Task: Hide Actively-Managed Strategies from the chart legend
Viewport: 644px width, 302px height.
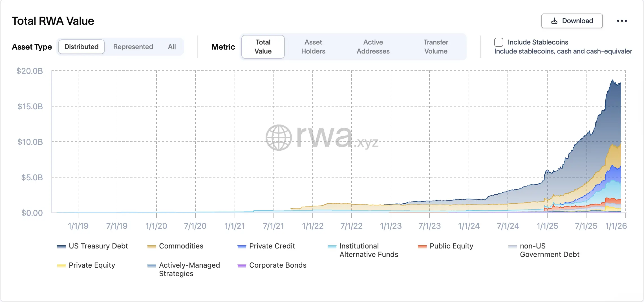Action: pyautogui.click(x=151, y=265)
